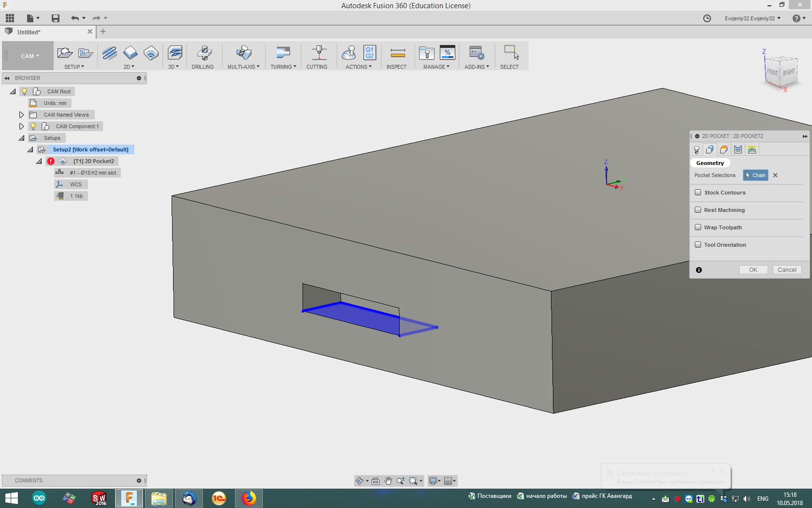Image resolution: width=812 pixels, height=508 pixels.
Task: Click the Save icon in the top bar
Action: [56, 18]
